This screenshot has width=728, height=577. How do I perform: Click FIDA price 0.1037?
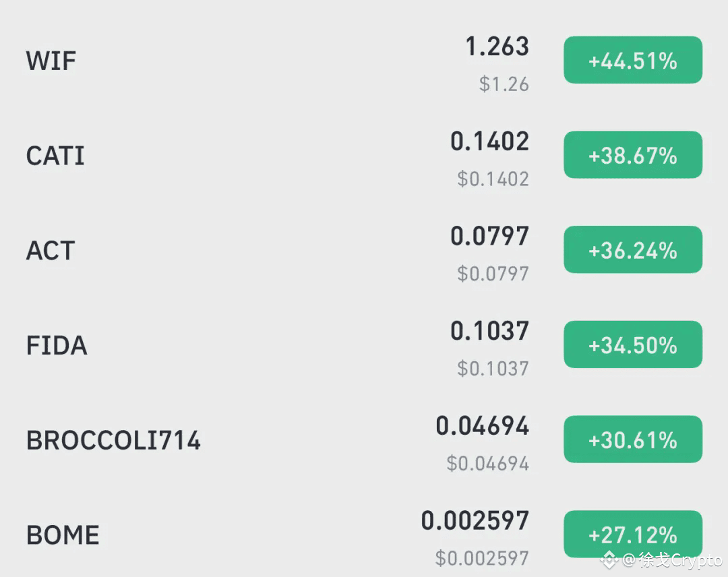tap(490, 330)
